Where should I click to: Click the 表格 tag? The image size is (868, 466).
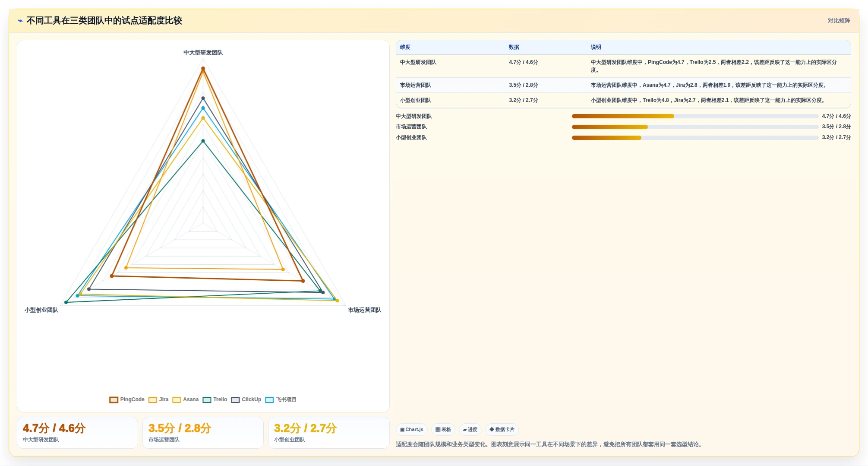[443, 429]
